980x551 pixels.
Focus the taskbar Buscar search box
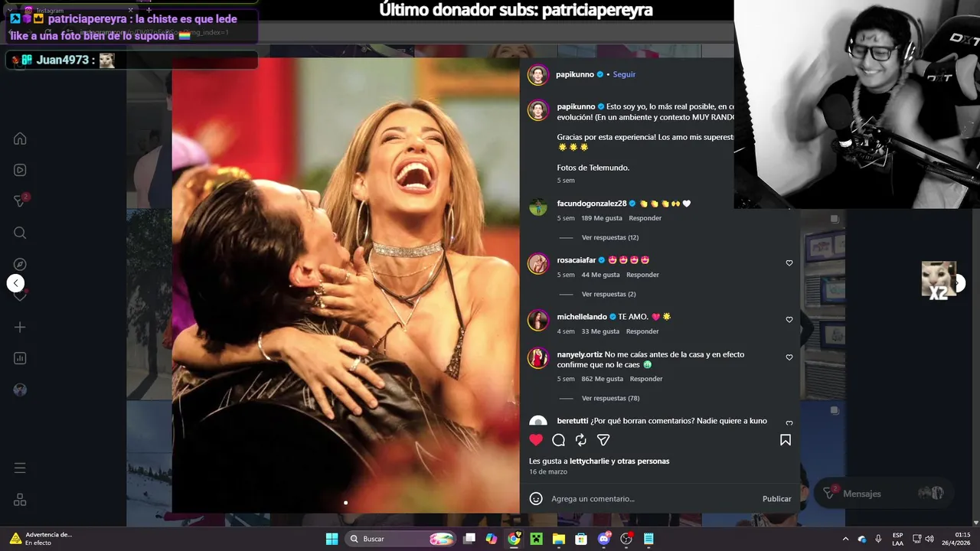[401, 539]
